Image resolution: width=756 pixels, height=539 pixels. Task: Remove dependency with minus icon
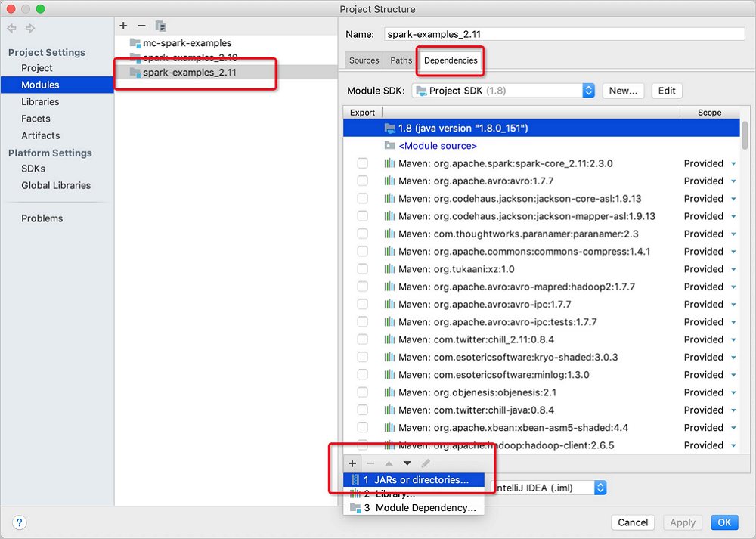click(x=370, y=463)
